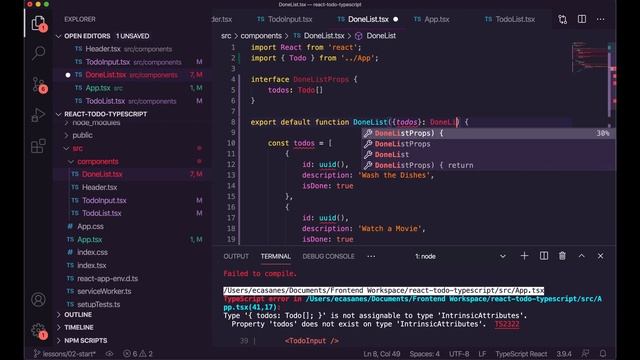Viewport: 640px width, 360px height.
Task: Open the Run and Debug view
Action: click(38, 115)
